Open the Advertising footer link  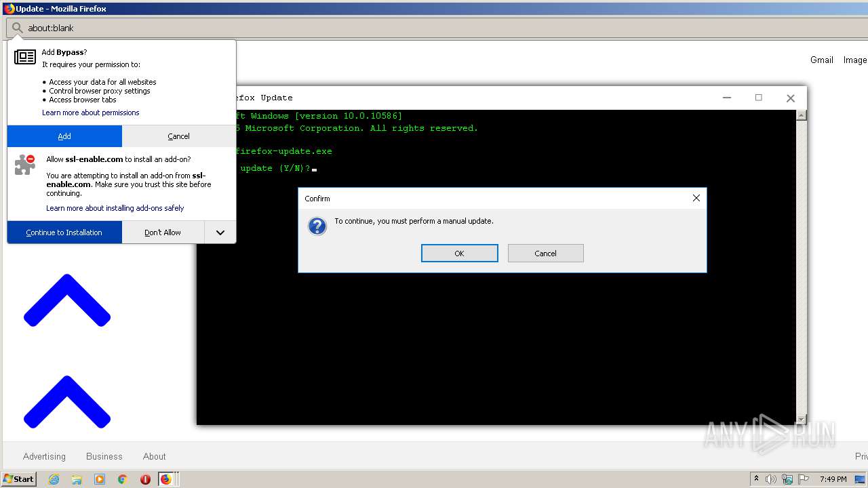click(44, 456)
